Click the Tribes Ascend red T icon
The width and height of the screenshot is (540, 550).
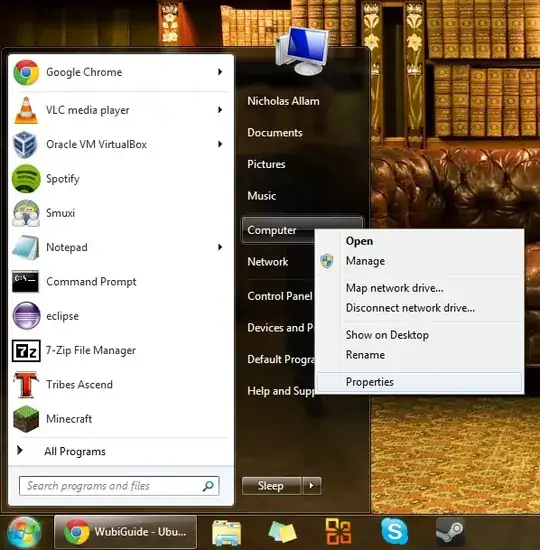(25, 384)
